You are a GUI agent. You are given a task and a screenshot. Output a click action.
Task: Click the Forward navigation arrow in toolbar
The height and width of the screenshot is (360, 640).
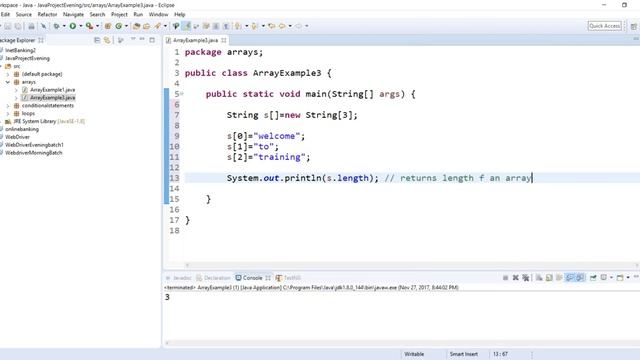click(x=299, y=26)
